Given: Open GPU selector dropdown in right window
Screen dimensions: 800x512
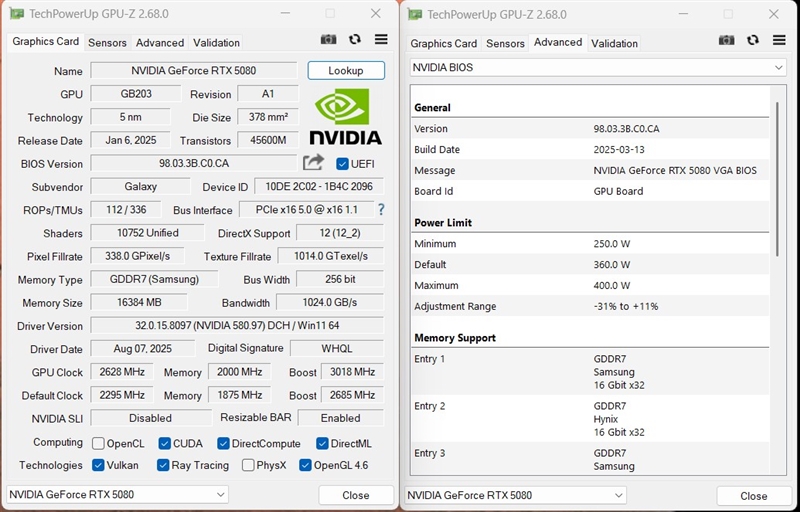Looking at the screenshot, I should pyautogui.click(x=516, y=495).
